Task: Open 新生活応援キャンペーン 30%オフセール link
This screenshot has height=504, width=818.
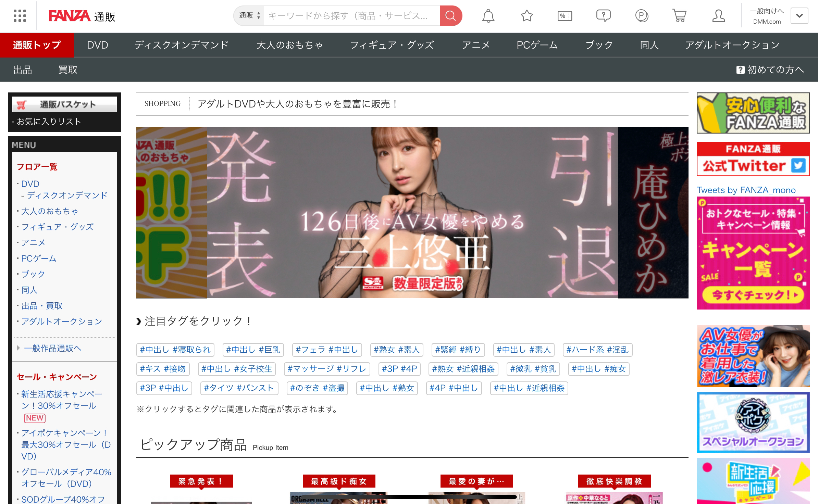Action: (x=62, y=400)
